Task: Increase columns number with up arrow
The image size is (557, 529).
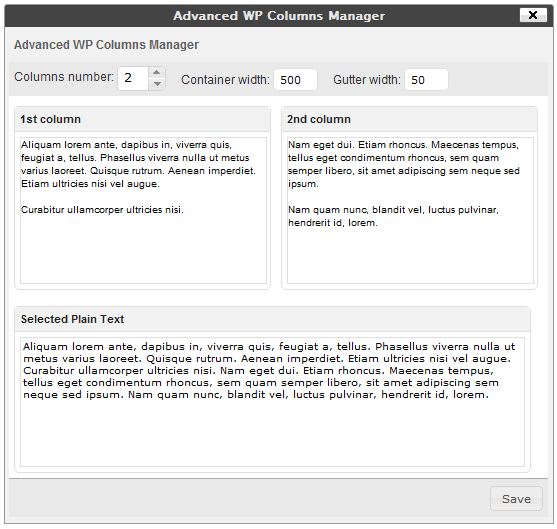Action: pos(156,72)
